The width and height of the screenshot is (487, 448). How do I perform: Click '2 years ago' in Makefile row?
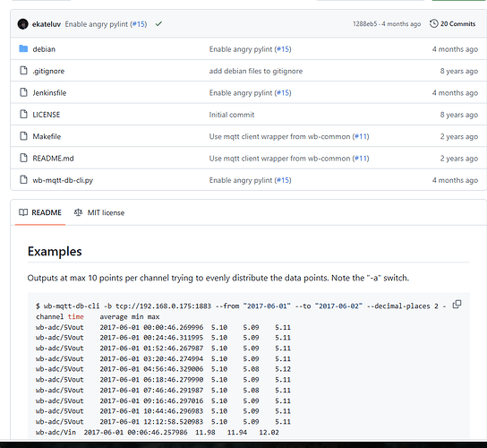coord(459,136)
